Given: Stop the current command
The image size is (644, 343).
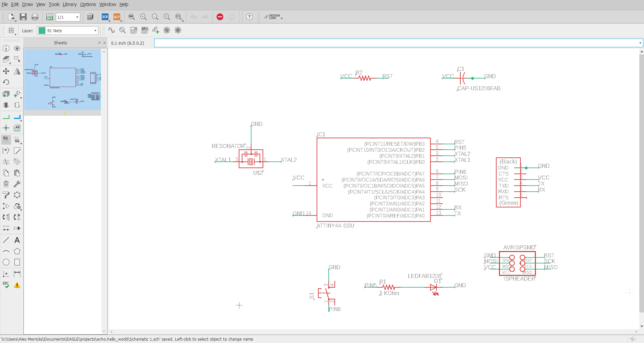Looking at the screenshot, I should click(x=220, y=17).
